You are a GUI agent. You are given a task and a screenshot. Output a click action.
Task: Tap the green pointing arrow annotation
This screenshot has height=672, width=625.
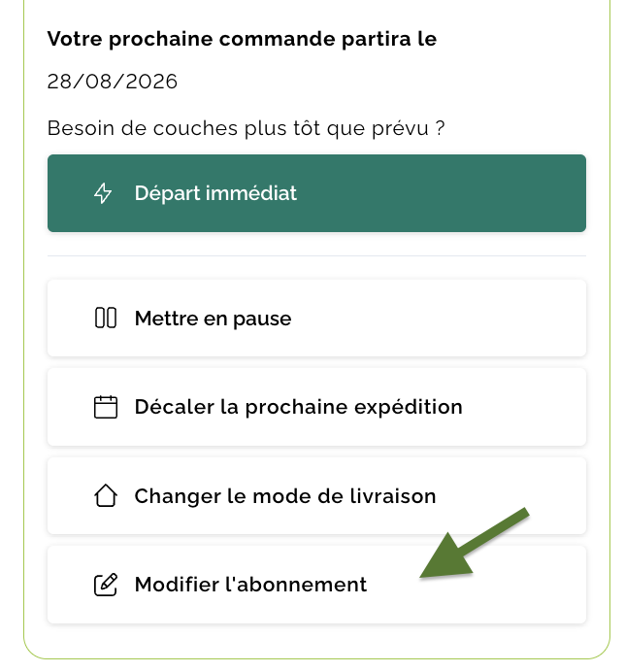474,543
